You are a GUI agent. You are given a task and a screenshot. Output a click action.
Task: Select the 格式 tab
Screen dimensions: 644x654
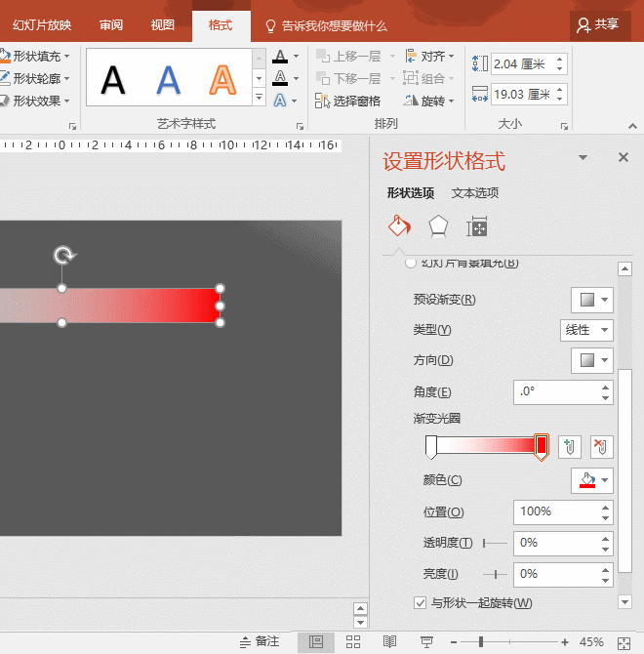pos(221,25)
